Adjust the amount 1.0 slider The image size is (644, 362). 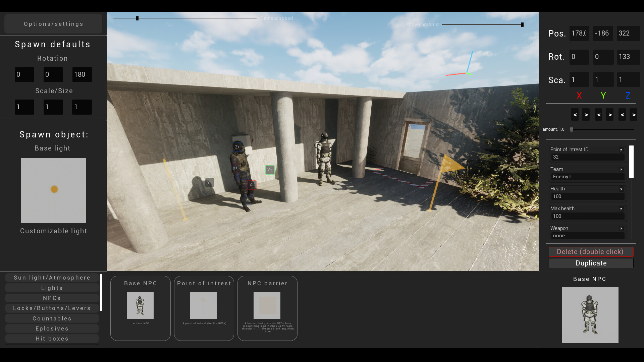(602, 129)
